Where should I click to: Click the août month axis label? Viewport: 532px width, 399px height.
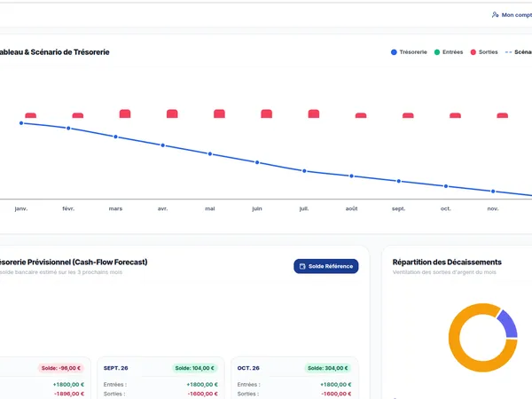coord(351,208)
